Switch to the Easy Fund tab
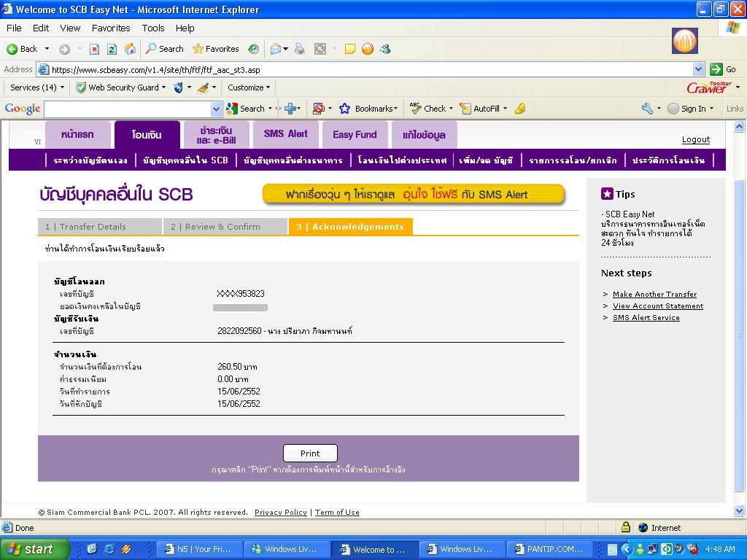This screenshot has height=560, width=747. point(355,135)
